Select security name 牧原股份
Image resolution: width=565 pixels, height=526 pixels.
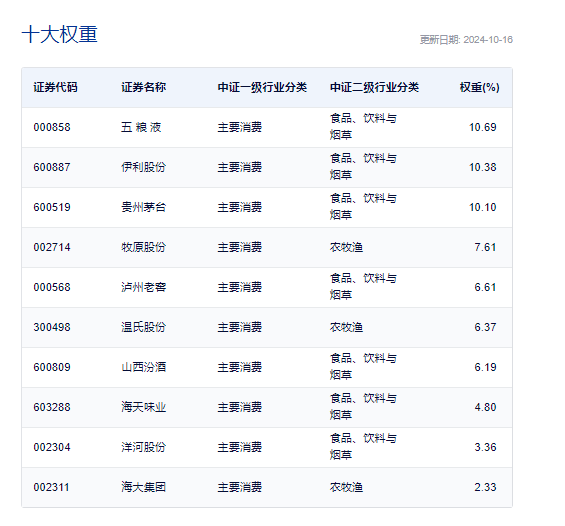[x=143, y=247]
